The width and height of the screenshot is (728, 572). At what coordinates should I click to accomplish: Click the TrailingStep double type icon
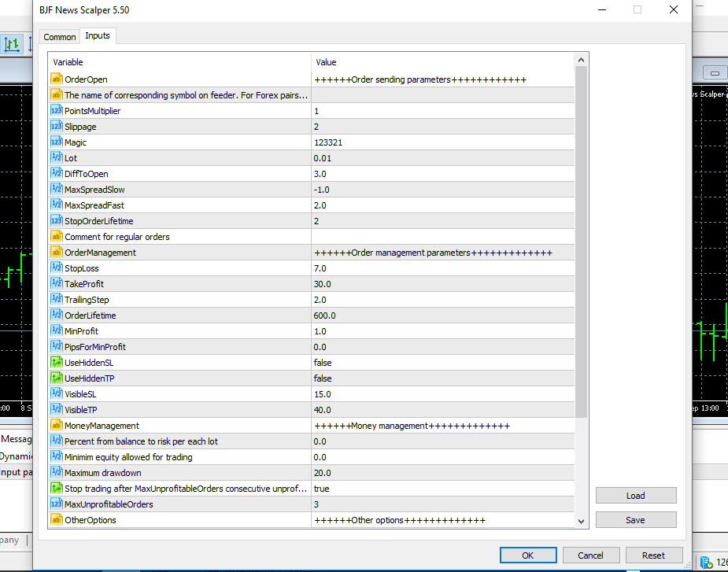pyautogui.click(x=56, y=300)
